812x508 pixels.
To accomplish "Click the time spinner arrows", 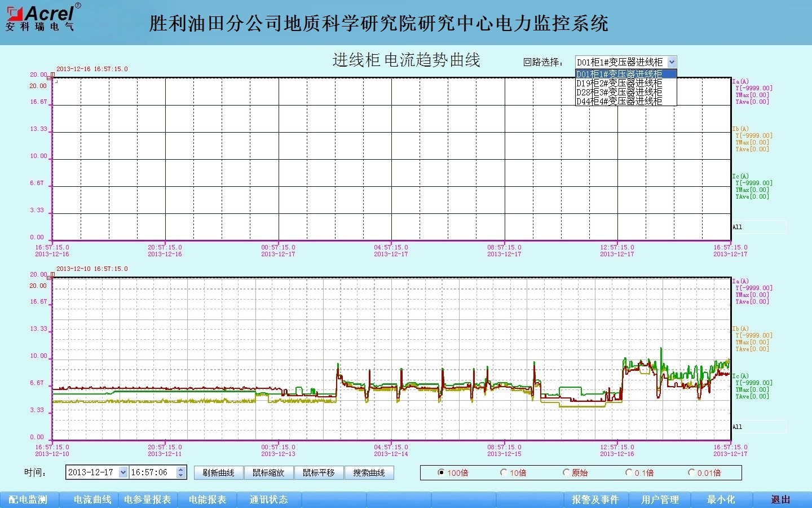I will pyautogui.click(x=180, y=472).
